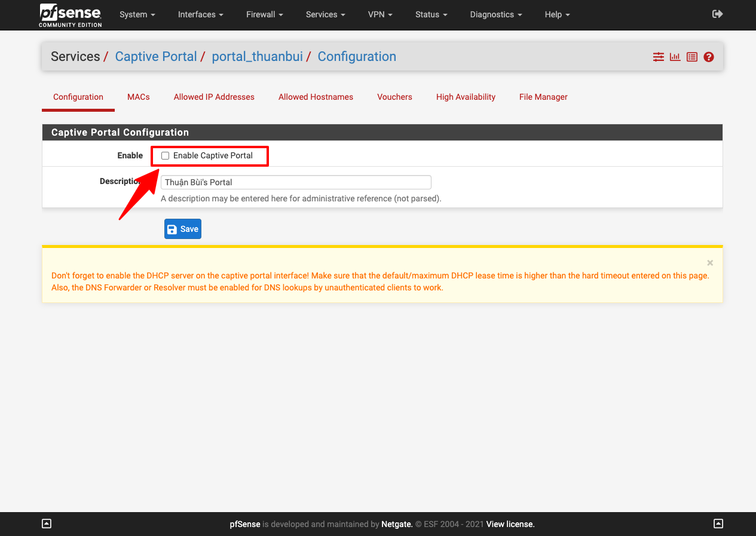
Task: Expand the bottom-right footer arrow icon
Action: click(718, 524)
